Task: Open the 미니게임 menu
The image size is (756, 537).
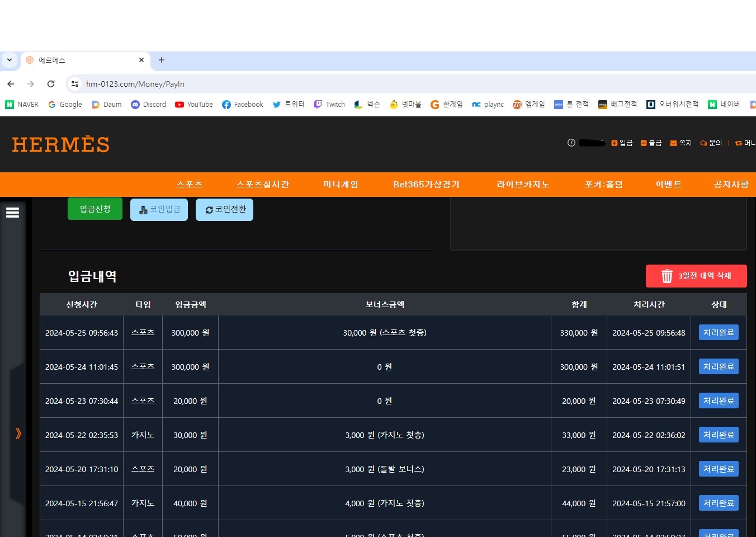Action: click(x=341, y=185)
